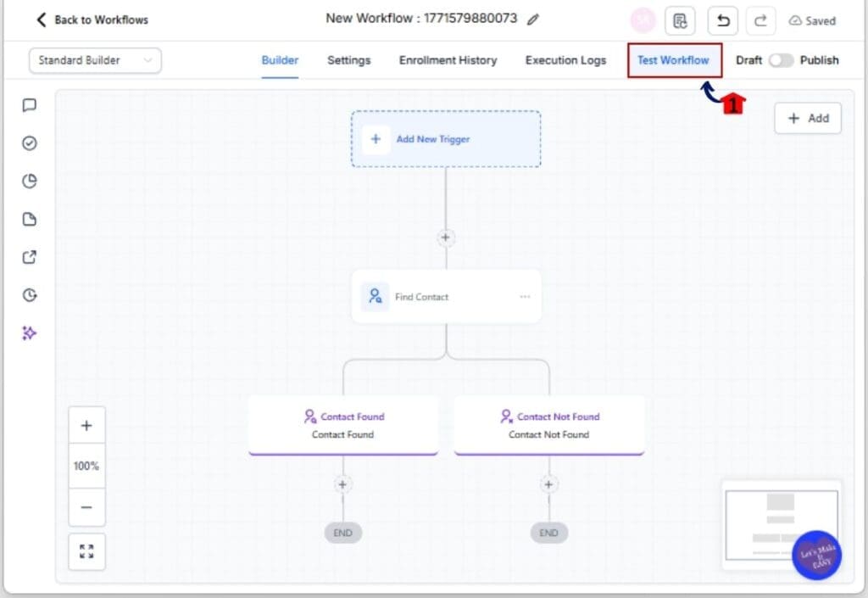
Task: Switch to the Settings tab
Action: tap(348, 60)
